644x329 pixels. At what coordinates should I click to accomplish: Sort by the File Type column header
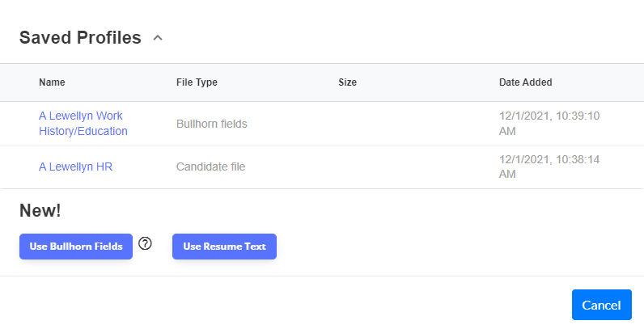(197, 82)
